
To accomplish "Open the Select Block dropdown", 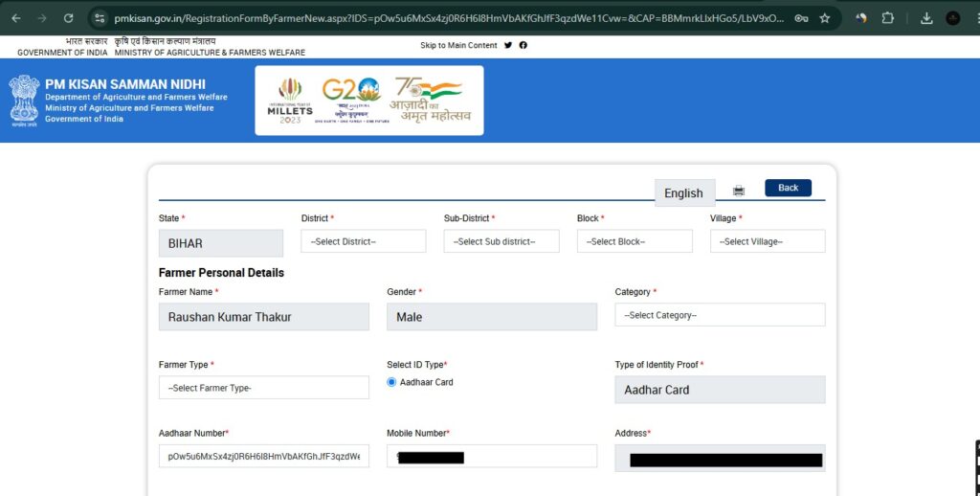I will [x=634, y=241].
